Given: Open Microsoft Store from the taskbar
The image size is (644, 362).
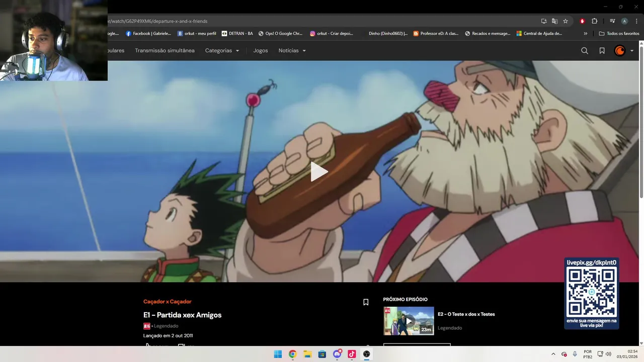Looking at the screenshot, I should pyautogui.click(x=322, y=354).
